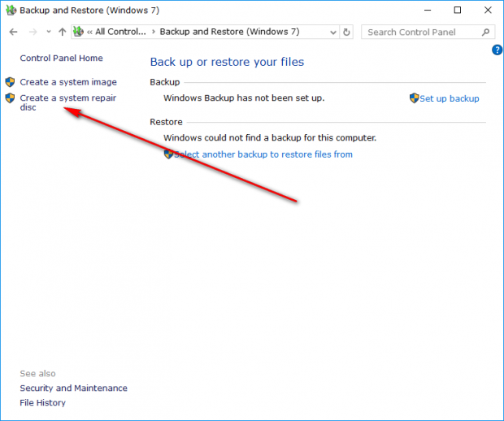Image resolution: width=504 pixels, height=421 pixels.
Task: Open Control Panel Home
Action: pyautogui.click(x=62, y=59)
